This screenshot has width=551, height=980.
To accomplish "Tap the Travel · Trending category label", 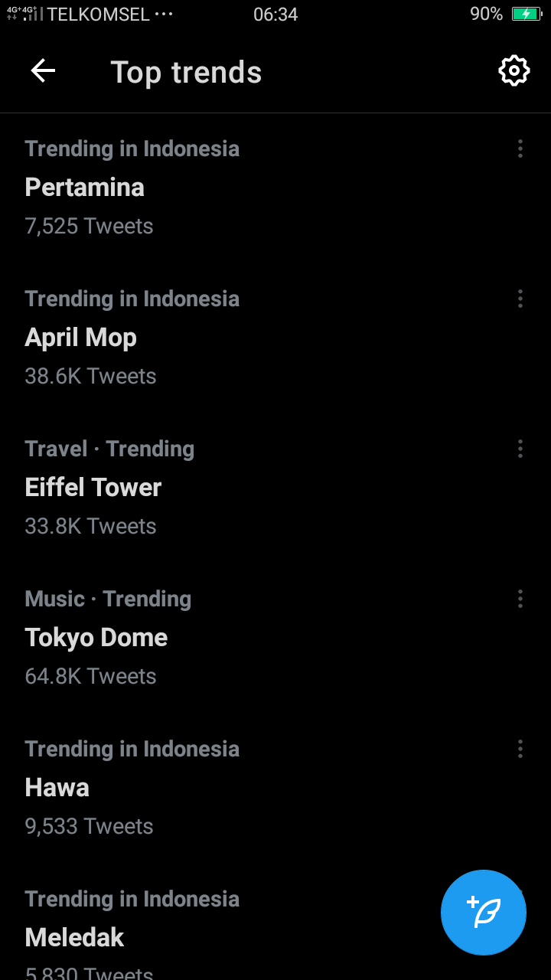I will click(x=109, y=449).
